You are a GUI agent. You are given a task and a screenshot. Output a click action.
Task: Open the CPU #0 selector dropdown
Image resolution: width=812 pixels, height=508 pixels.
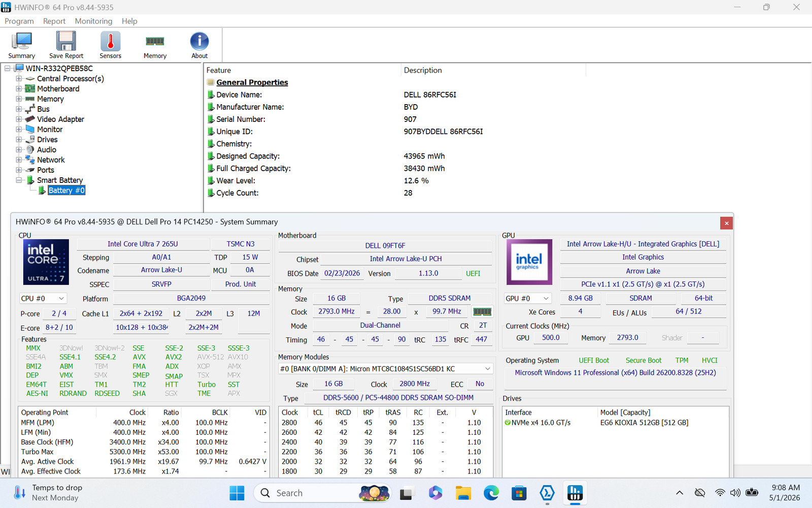click(x=43, y=299)
